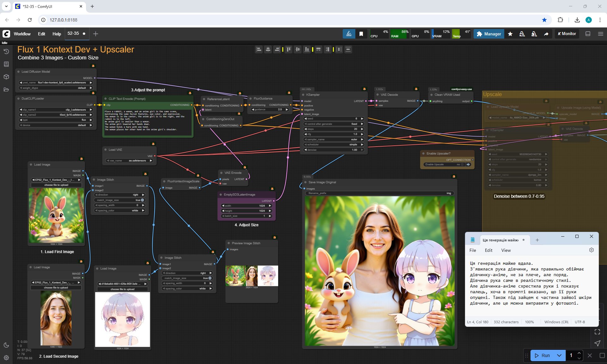This screenshot has height=364, width=607.
Task: Click the share arrow icon in top bar
Action: [x=546, y=34]
